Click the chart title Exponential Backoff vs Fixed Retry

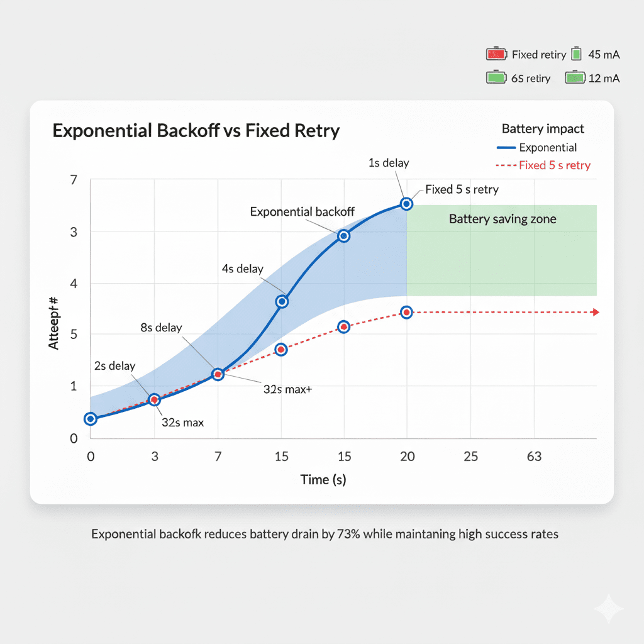tap(196, 131)
